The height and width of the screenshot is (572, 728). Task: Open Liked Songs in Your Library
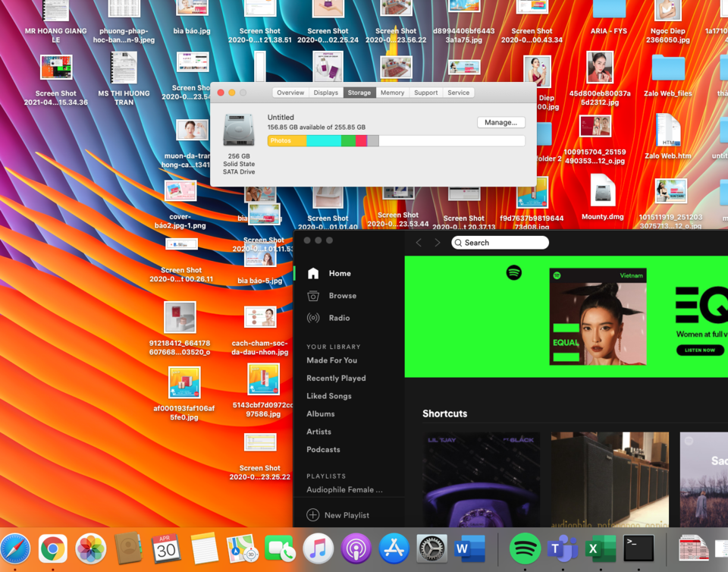tap(328, 396)
